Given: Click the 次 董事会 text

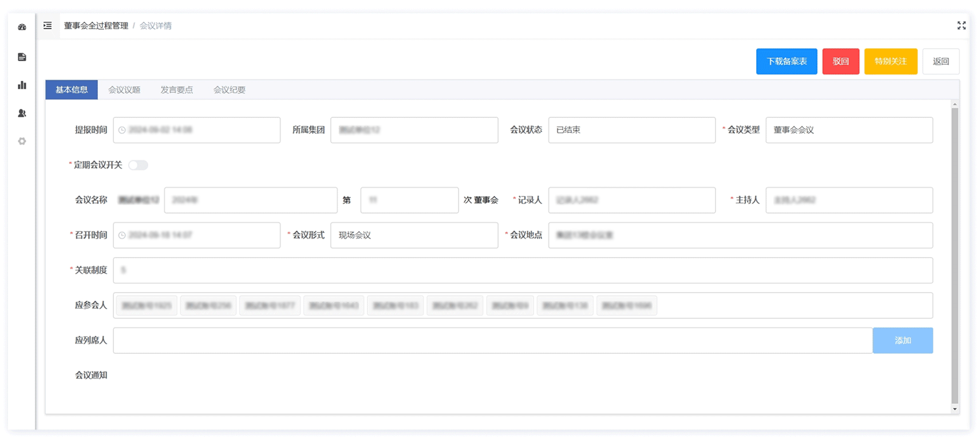Looking at the screenshot, I should click(x=481, y=200).
